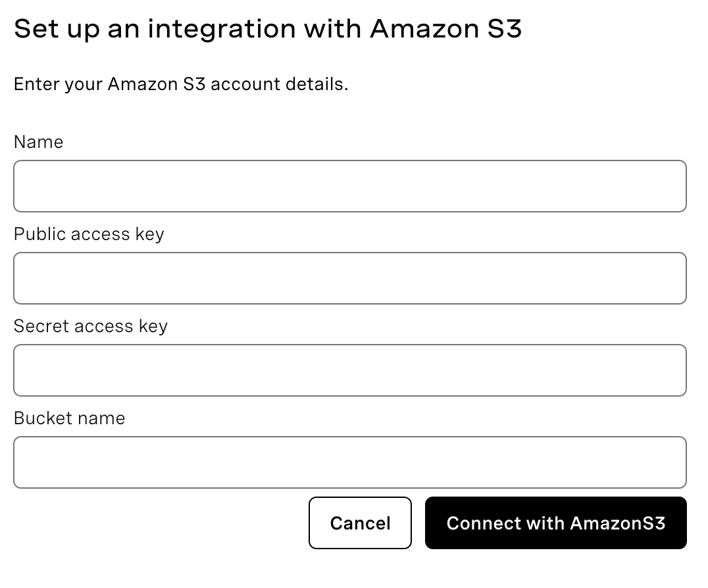Click the Secret access key label
The height and width of the screenshot is (588, 708).
pyautogui.click(x=91, y=326)
